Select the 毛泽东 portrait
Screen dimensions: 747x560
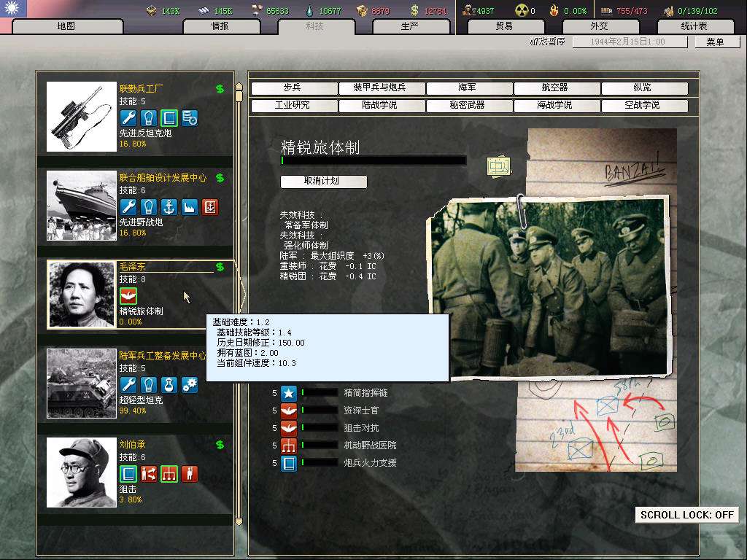pos(82,295)
